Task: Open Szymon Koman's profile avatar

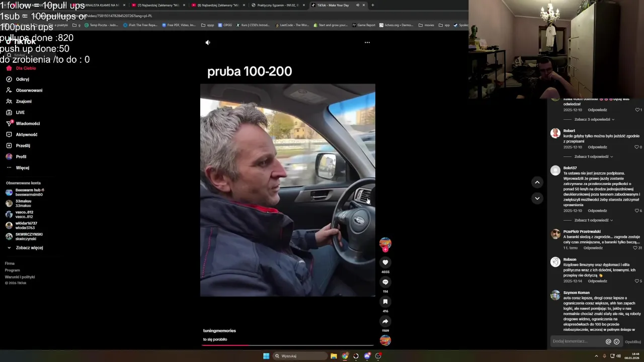Action: 555,295
